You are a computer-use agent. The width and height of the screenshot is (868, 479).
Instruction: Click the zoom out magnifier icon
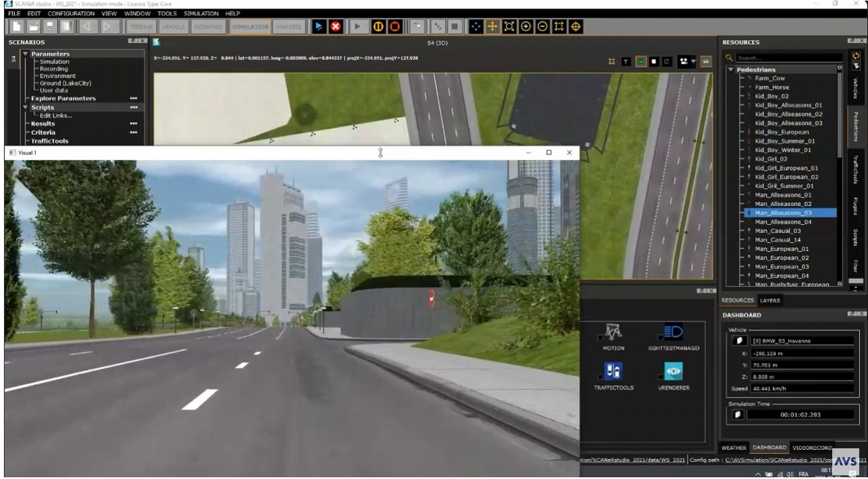point(542,27)
